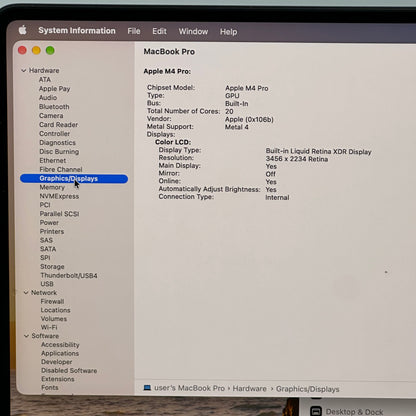Open the Help menu
Viewport: 416px width, 416px height.
coord(228,32)
